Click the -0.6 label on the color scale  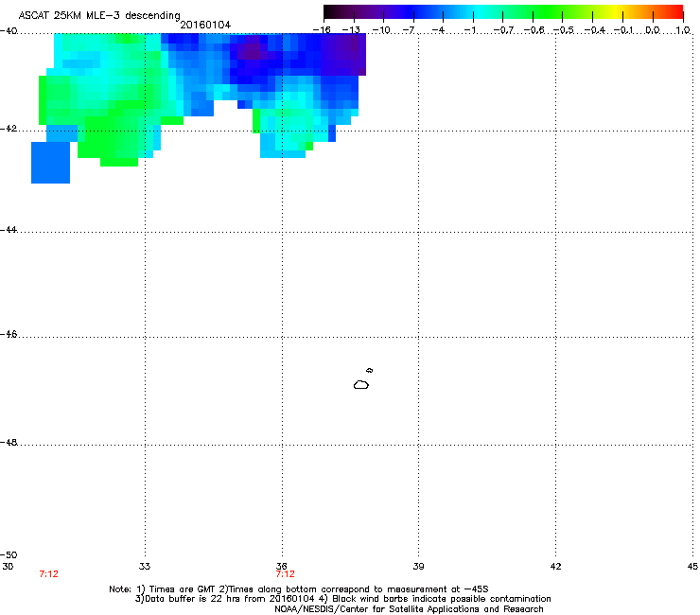point(534,30)
